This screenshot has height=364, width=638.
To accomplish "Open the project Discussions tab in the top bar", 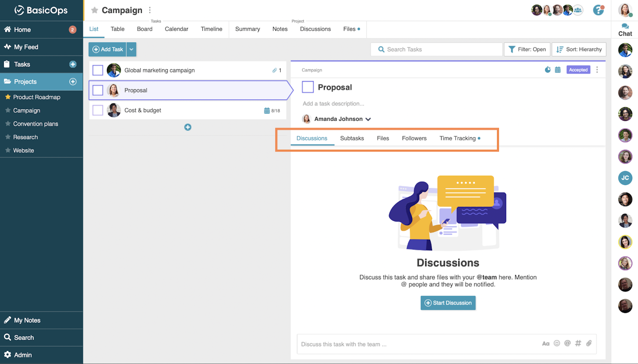I will coord(315,29).
